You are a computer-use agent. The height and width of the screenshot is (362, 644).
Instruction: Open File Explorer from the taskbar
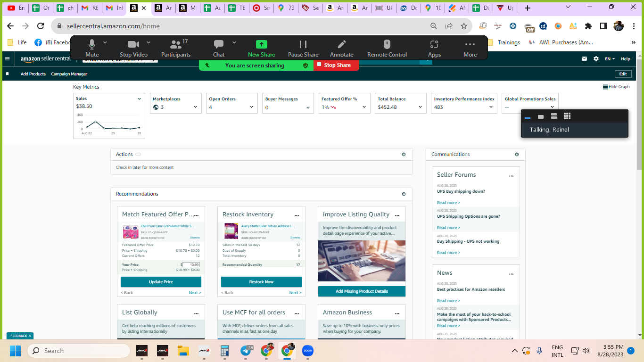tap(183, 351)
